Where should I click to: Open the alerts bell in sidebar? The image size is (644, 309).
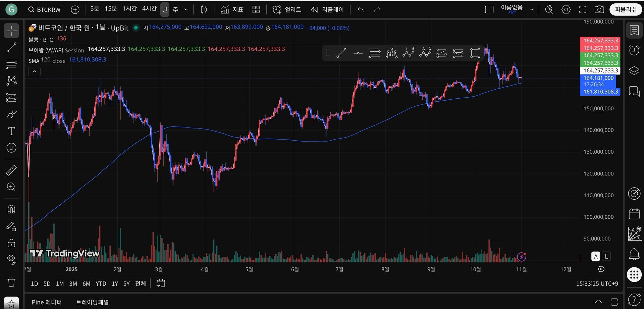point(634,254)
